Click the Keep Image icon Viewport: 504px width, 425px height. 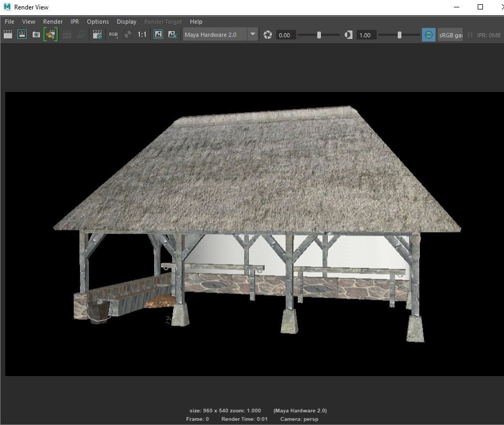tap(158, 35)
